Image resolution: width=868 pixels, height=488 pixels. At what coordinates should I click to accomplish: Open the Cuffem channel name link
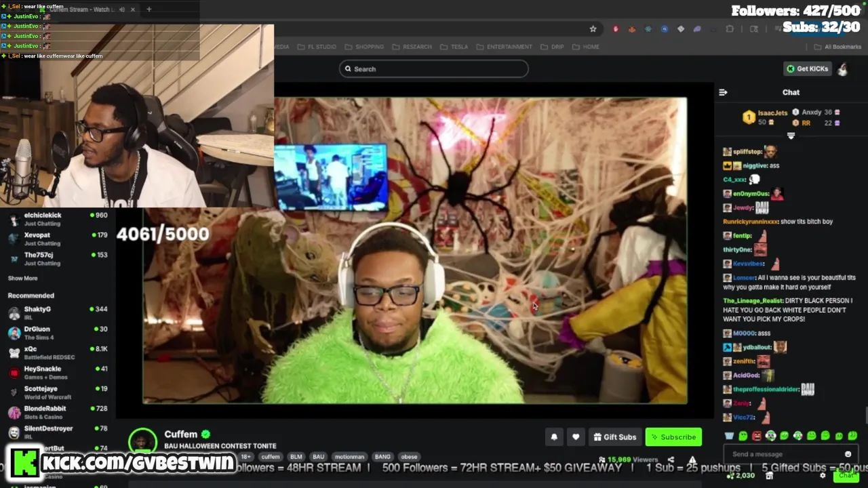(x=180, y=434)
